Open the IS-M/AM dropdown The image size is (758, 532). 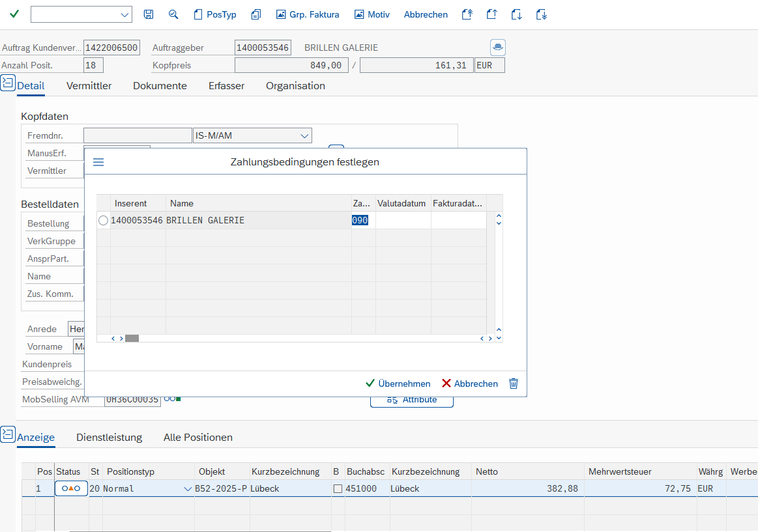[x=304, y=135]
